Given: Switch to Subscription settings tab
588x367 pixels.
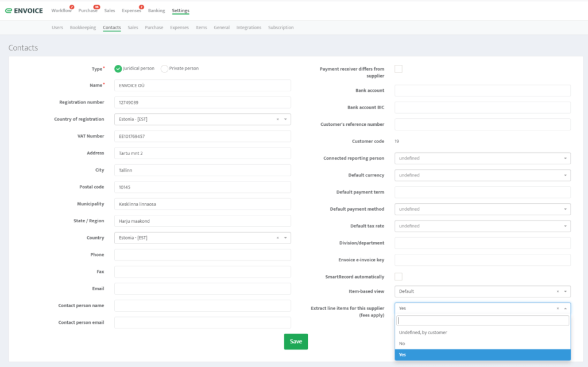Looking at the screenshot, I should click(x=281, y=28).
